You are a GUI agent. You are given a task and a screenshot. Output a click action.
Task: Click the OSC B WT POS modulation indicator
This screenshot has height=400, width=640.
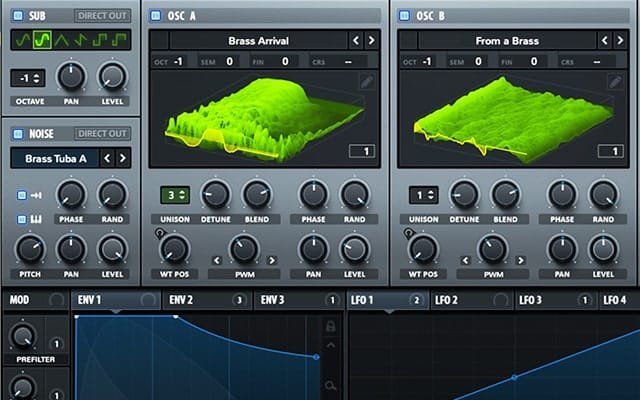coord(409,233)
